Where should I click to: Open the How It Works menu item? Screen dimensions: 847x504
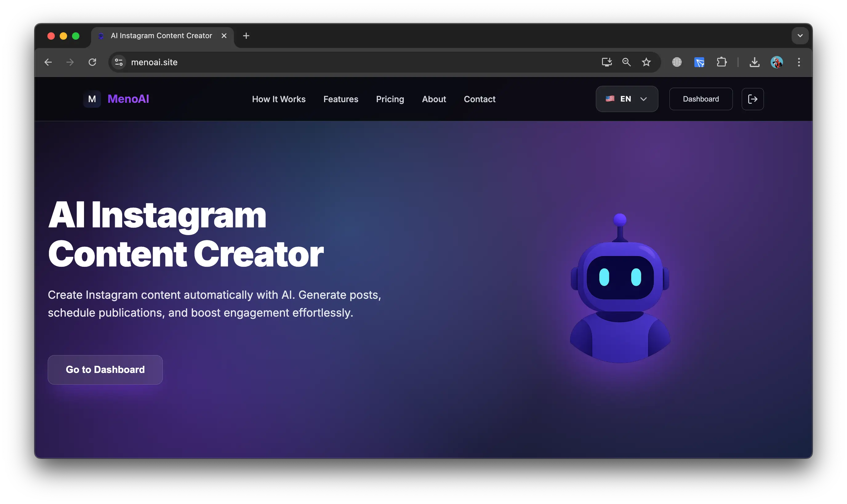tap(279, 99)
